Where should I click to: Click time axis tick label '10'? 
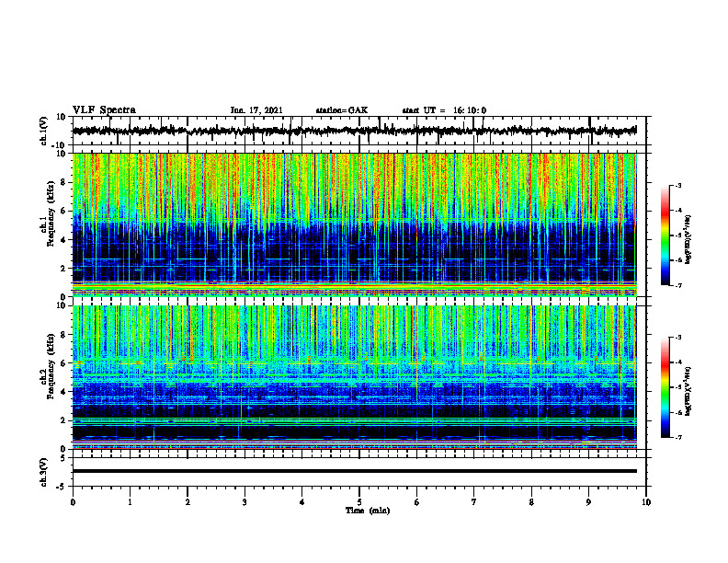click(646, 502)
